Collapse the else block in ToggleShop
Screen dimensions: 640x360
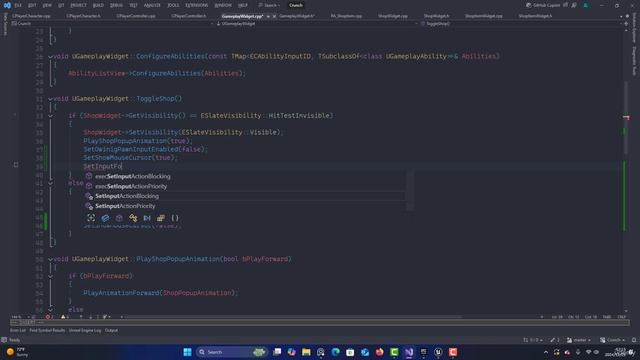50,183
